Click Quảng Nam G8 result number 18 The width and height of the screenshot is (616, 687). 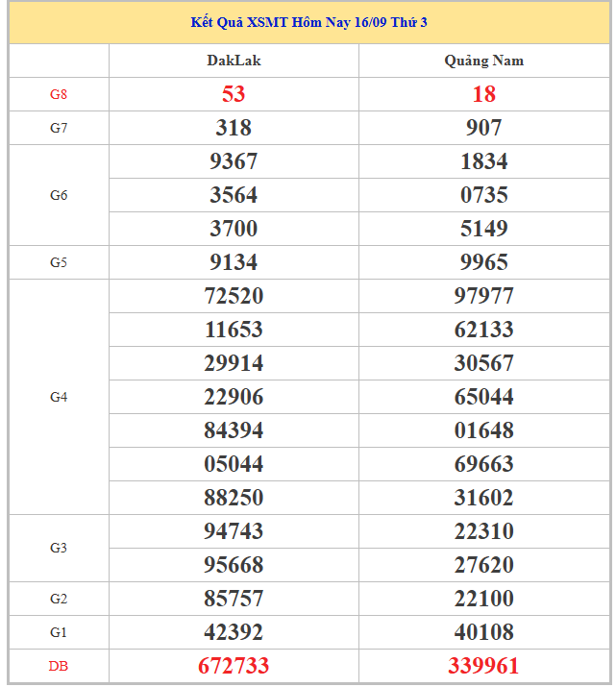pyautogui.click(x=483, y=94)
